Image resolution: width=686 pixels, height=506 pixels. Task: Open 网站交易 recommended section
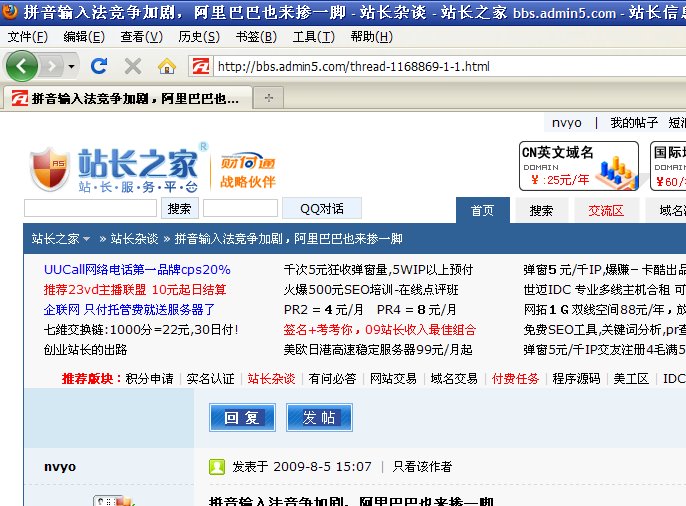[393, 378]
